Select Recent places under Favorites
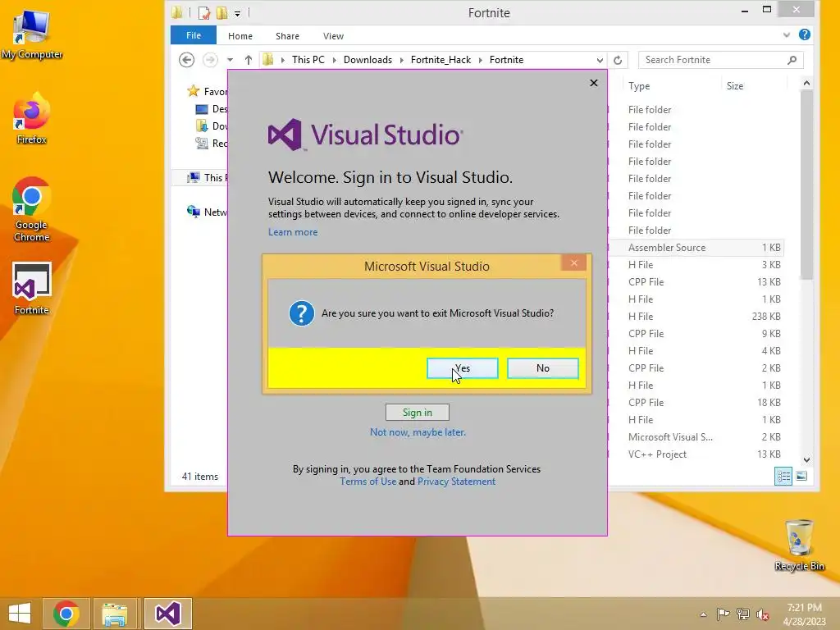This screenshot has height=630, width=840. [212, 143]
